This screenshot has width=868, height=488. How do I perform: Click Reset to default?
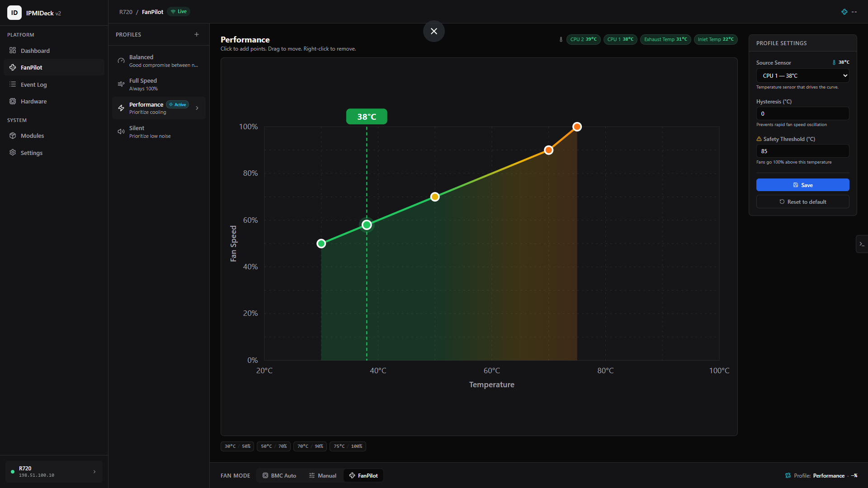click(x=802, y=202)
